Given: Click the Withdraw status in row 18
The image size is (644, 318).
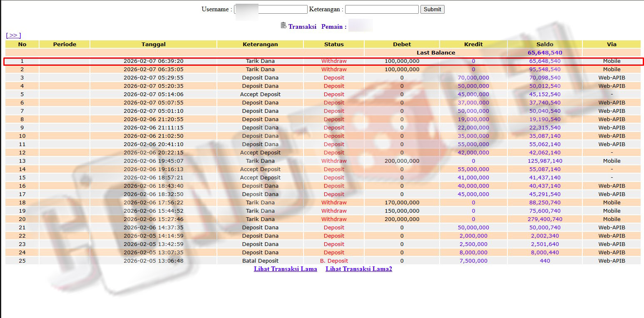Looking at the screenshot, I should tap(334, 203).
